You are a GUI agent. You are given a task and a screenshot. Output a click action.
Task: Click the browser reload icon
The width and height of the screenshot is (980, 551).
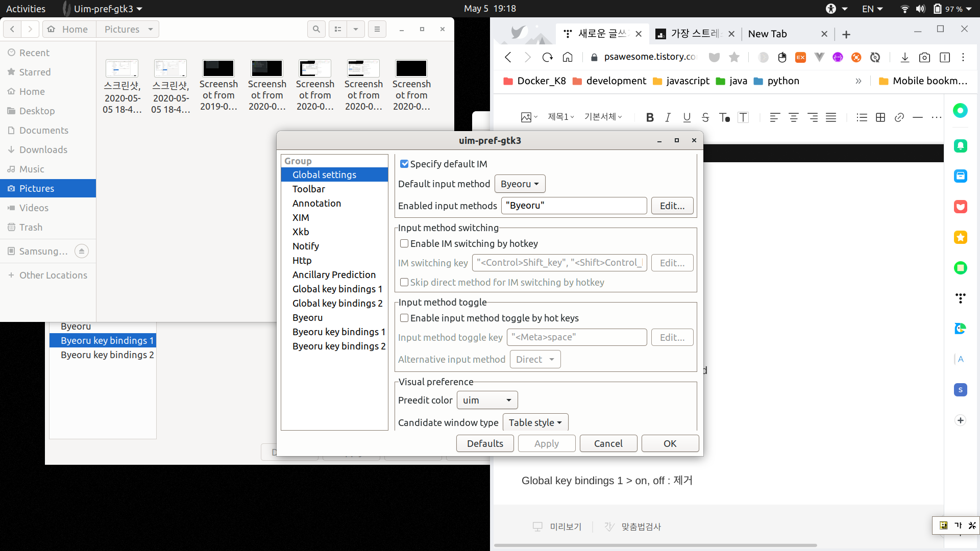click(x=547, y=57)
